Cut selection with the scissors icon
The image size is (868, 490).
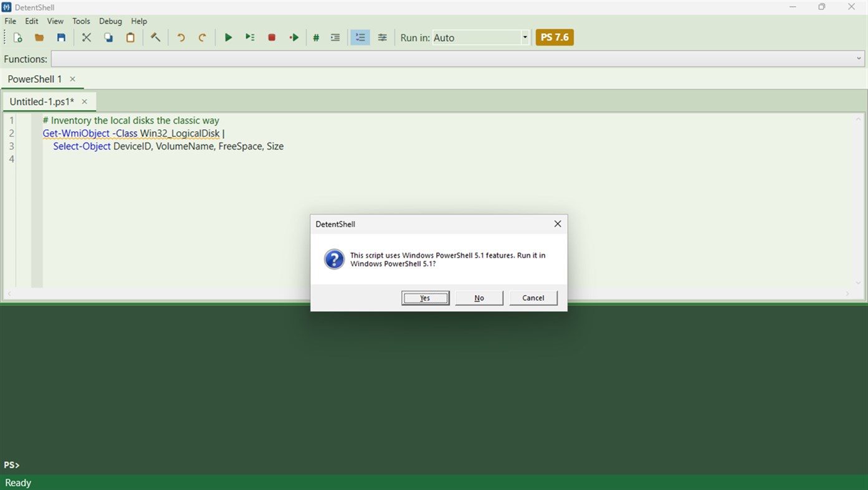[x=87, y=37]
